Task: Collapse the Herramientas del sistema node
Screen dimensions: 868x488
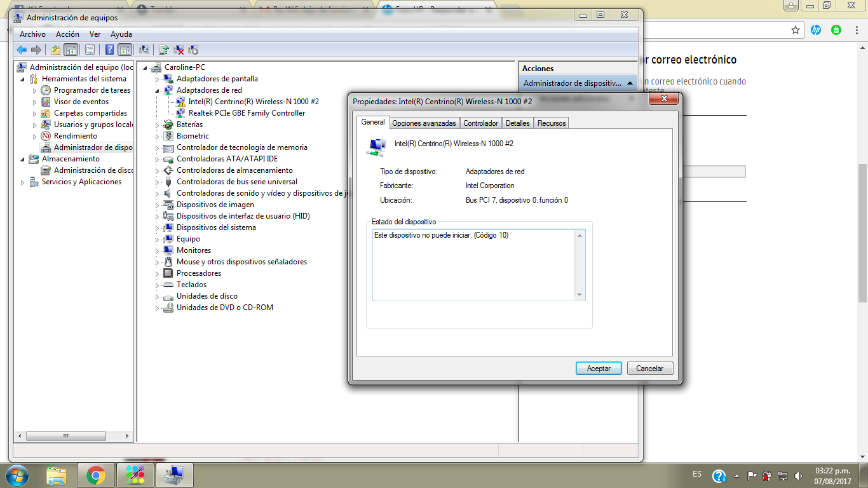Action: point(23,79)
